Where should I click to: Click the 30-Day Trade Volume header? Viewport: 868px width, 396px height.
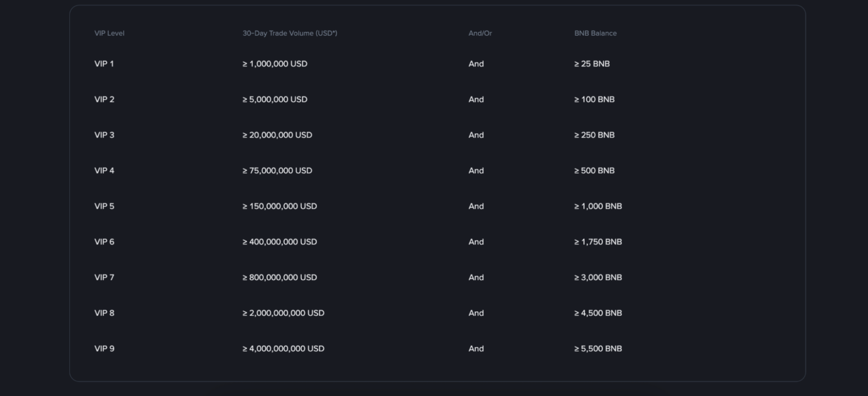290,33
